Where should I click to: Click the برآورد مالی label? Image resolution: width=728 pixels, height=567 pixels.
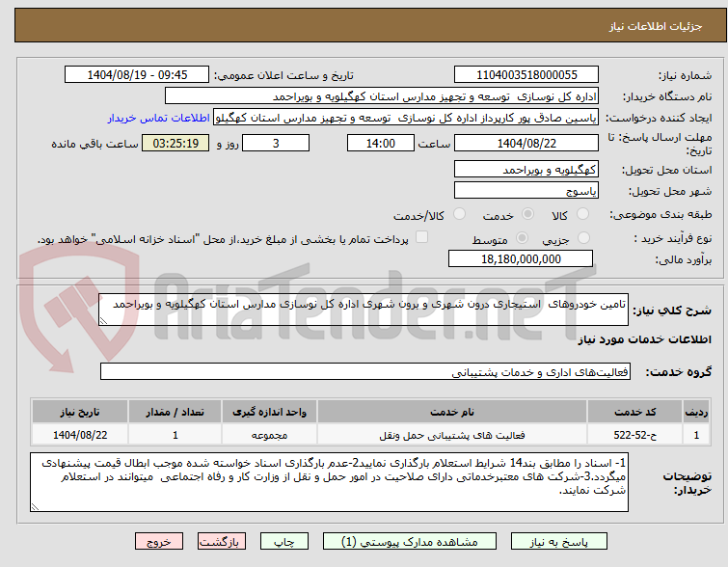[x=683, y=259]
